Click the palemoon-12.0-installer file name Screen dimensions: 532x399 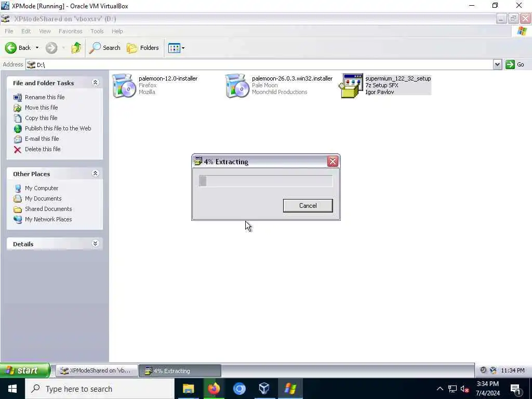tap(168, 78)
